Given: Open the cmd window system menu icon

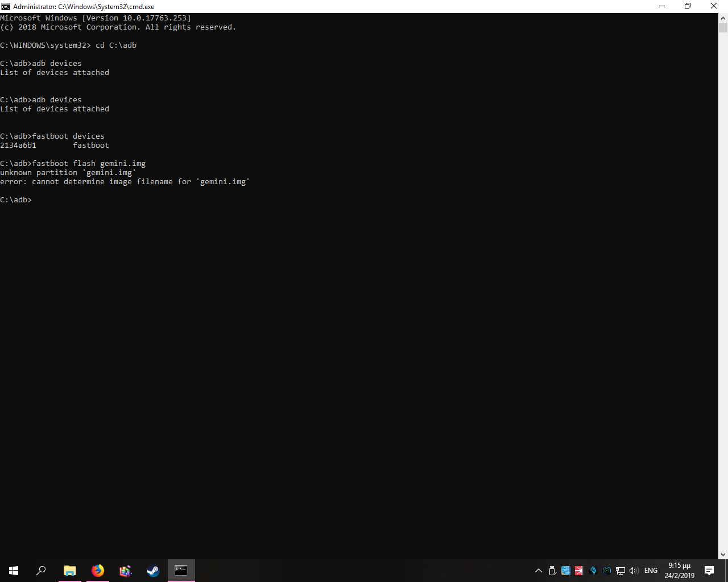Looking at the screenshot, I should click(x=6, y=6).
